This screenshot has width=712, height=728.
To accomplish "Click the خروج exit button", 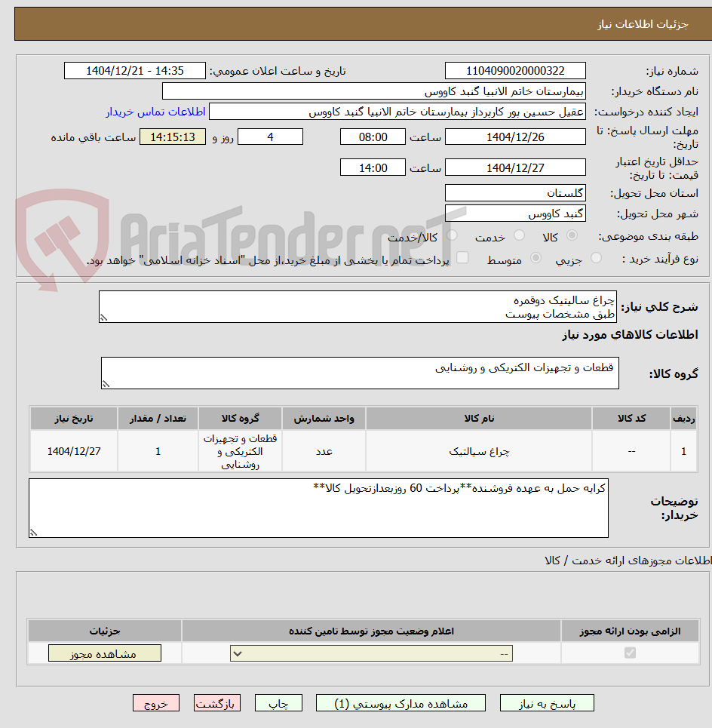I will coord(156,703).
